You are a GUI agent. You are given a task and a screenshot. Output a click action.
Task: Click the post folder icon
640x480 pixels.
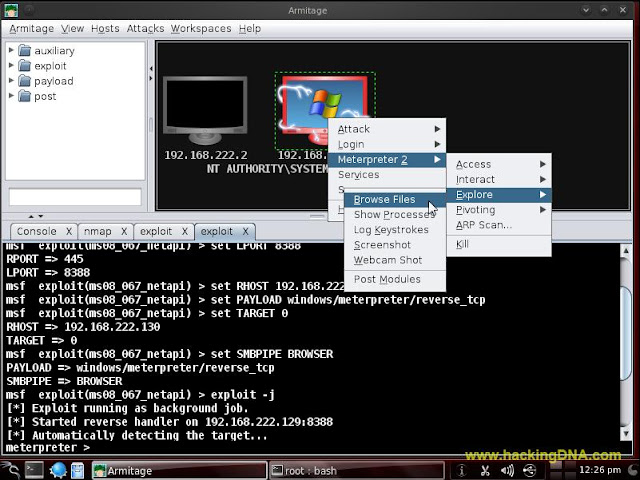pyautogui.click(x=25, y=96)
